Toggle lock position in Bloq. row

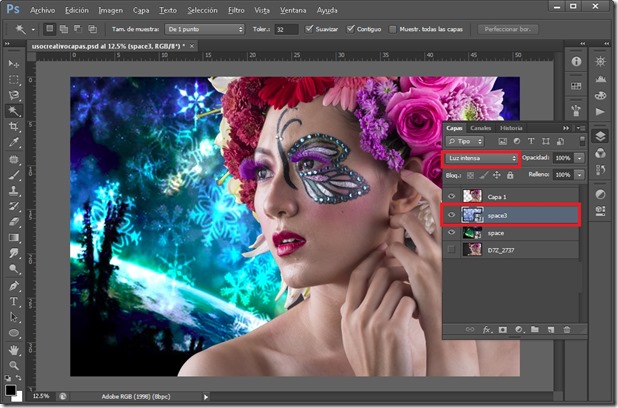pyautogui.click(x=497, y=175)
